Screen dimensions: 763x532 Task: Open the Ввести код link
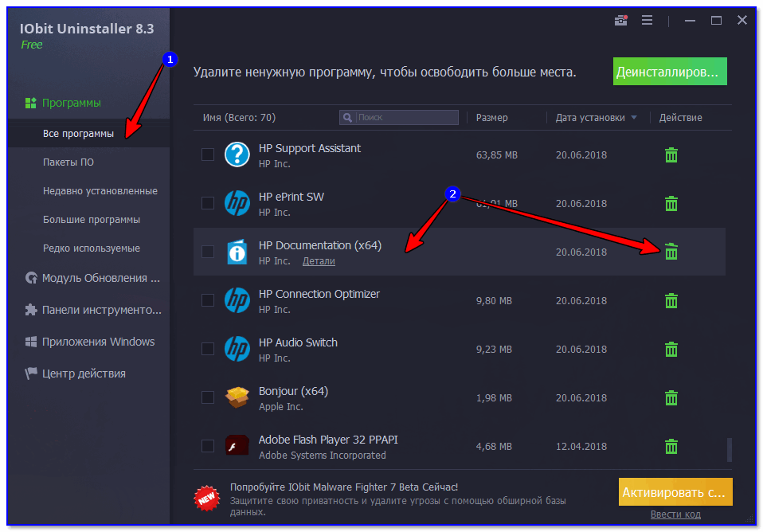coord(675,514)
